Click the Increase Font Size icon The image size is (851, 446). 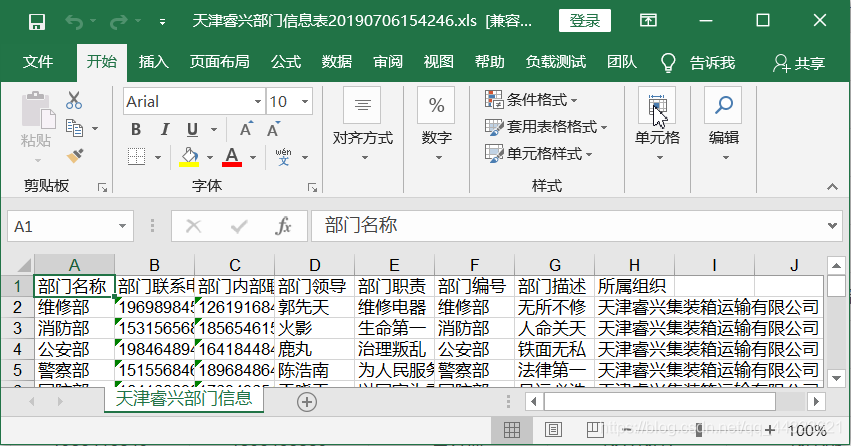(246, 129)
